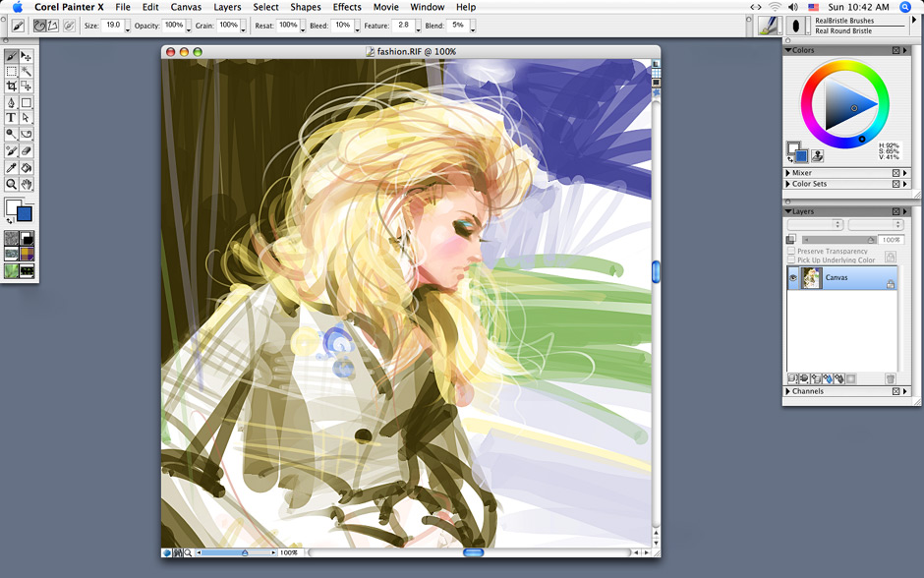
Task: Pick the Shape Selection arrow tool
Action: 27,118
